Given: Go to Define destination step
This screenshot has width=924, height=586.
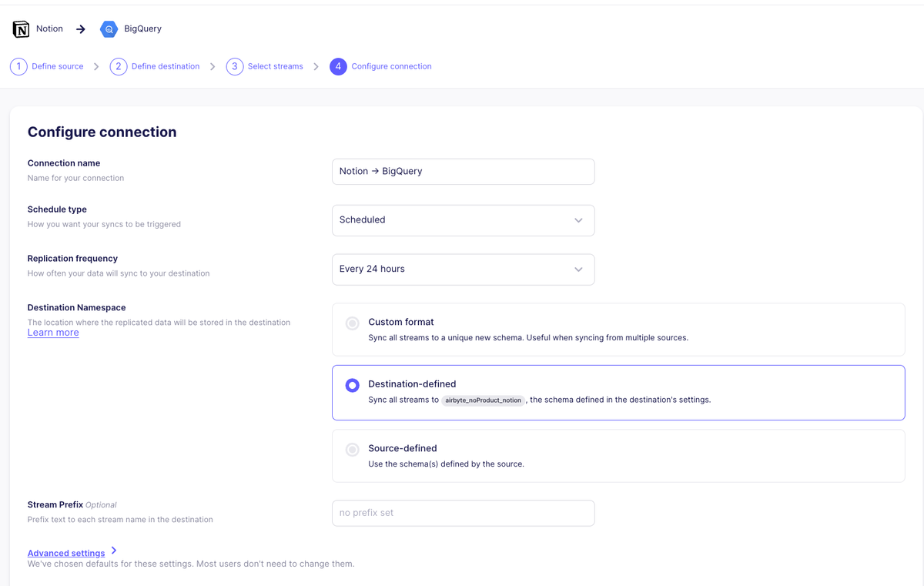Looking at the screenshot, I should (x=166, y=66).
